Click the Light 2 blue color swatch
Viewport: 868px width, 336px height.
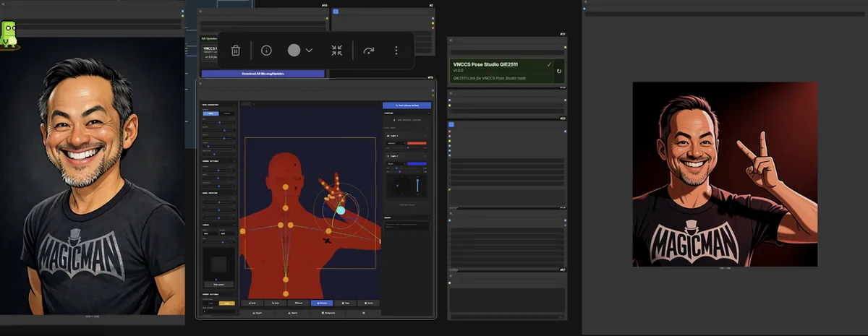pyautogui.click(x=417, y=163)
